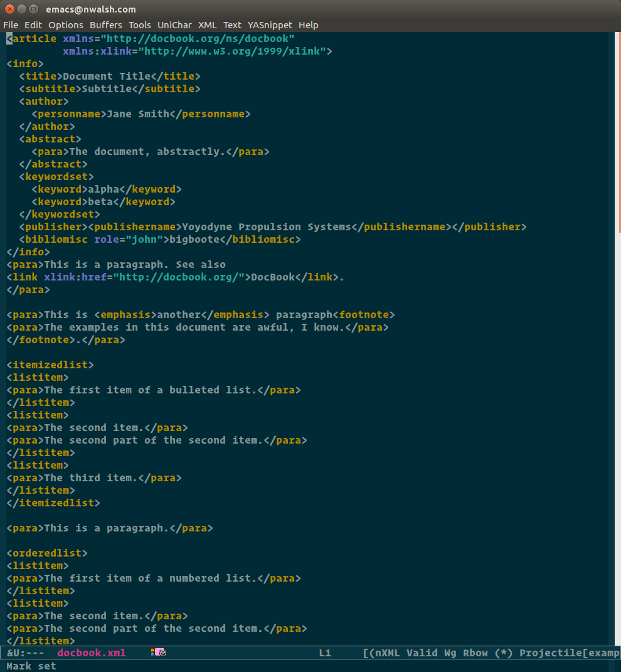Image resolution: width=621 pixels, height=672 pixels.
Task: Click the opening orderedlist tag
Action: (x=47, y=553)
